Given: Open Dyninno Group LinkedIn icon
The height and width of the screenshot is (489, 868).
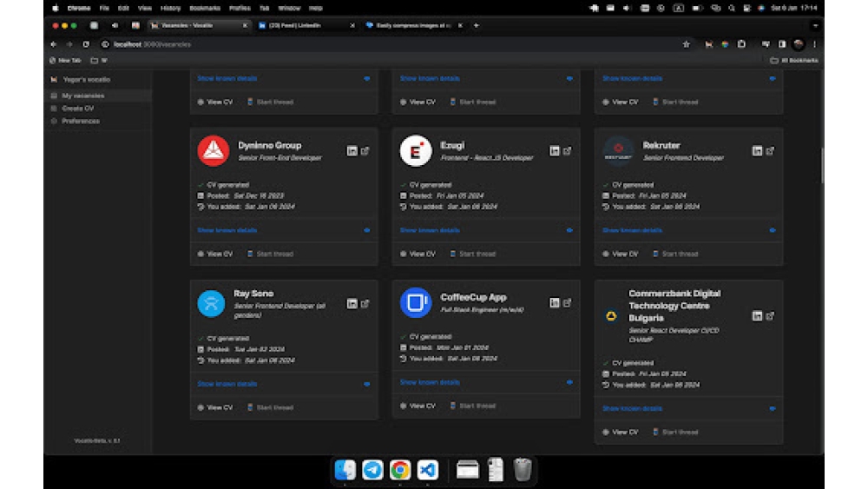Looking at the screenshot, I should coord(352,151).
